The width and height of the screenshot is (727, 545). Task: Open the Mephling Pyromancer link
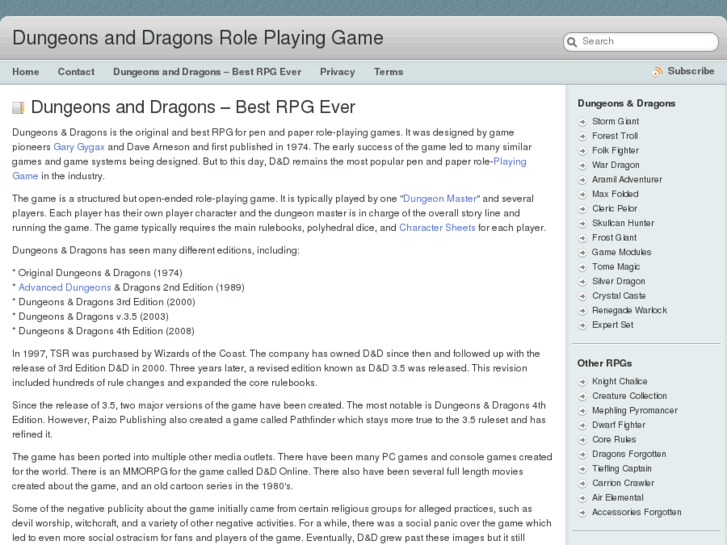tap(635, 410)
